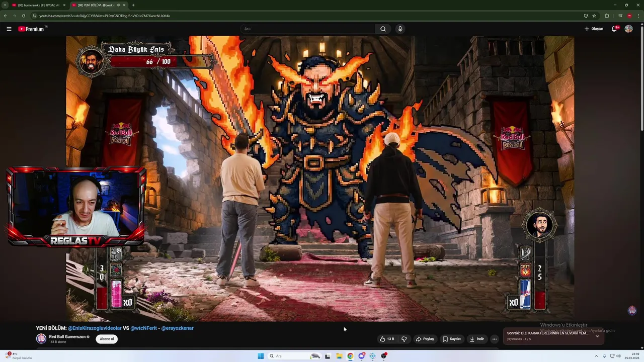This screenshot has width=644, height=362.
Task: Open YouTube notifications bell
Action: (x=614, y=29)
